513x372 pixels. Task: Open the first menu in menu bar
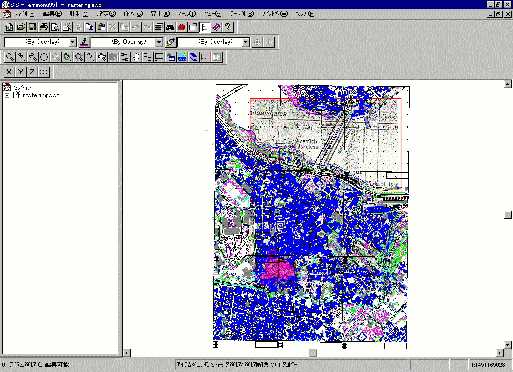pos(24,14)
